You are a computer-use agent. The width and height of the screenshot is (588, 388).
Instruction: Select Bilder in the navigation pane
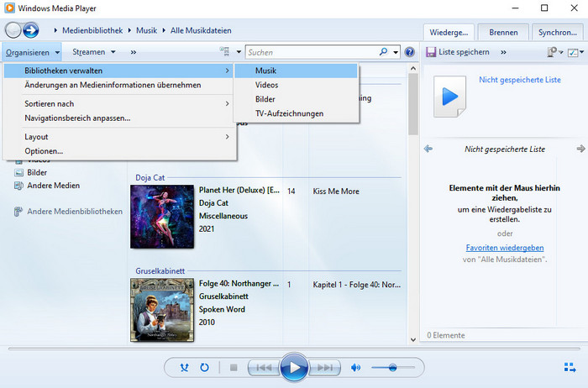[37, 172]
